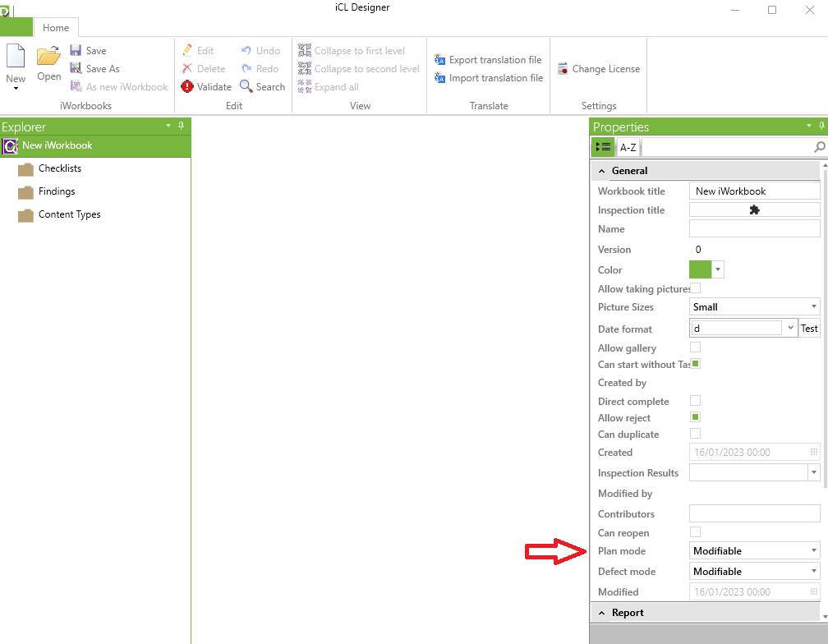
Task: Expand the Plan mode dropdown
Action: (x=813, y=551)
